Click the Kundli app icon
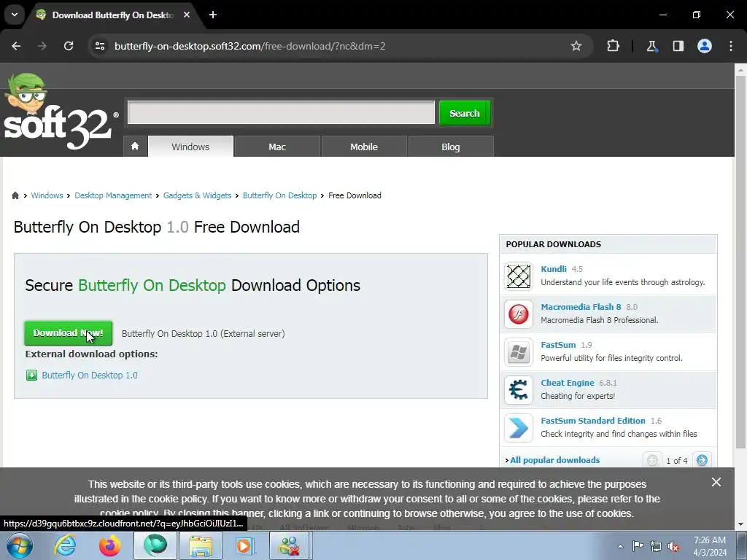 click(519, 276)
